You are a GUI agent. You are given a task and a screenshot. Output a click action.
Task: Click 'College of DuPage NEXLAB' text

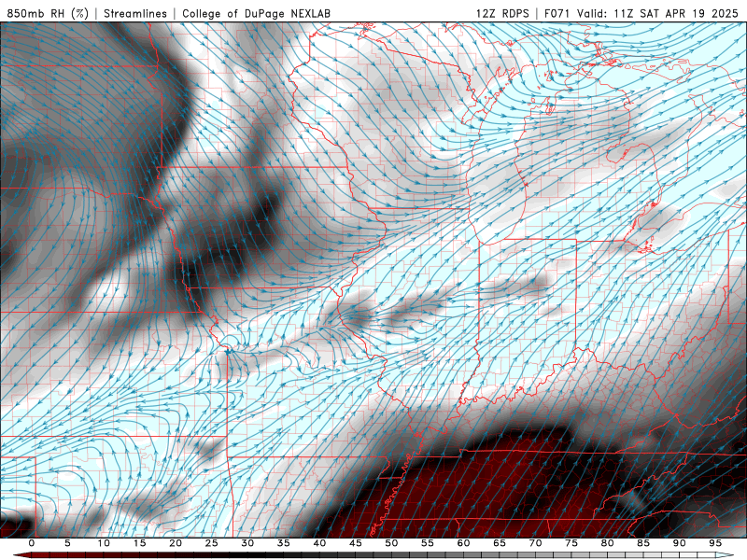tap(256, 13)
